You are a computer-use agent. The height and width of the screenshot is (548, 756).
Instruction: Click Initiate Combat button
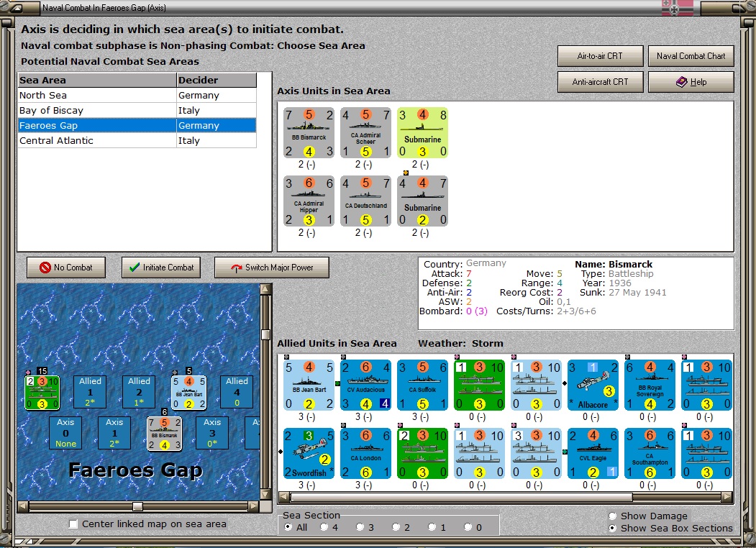[161, 268]
